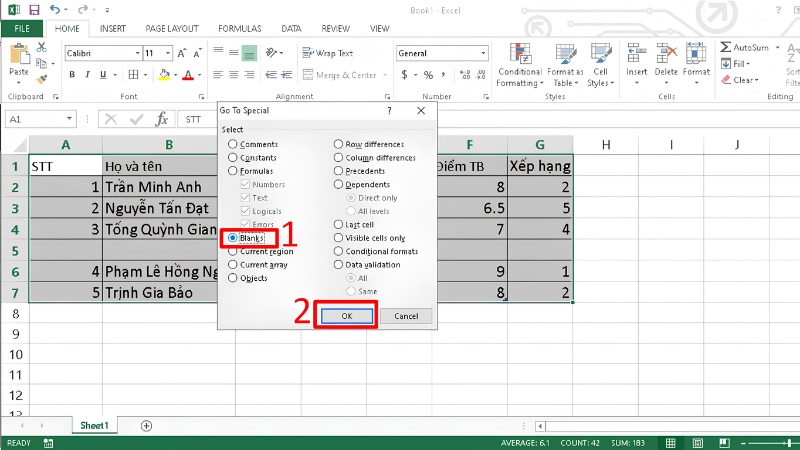
Task: Click the AutoSum sigma icon
Action: (x=726, y=47)
